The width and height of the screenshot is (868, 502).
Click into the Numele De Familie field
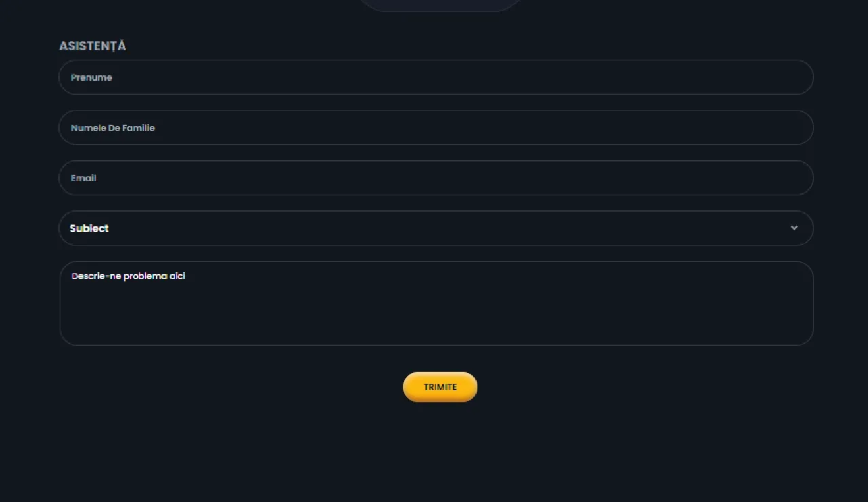435,128
